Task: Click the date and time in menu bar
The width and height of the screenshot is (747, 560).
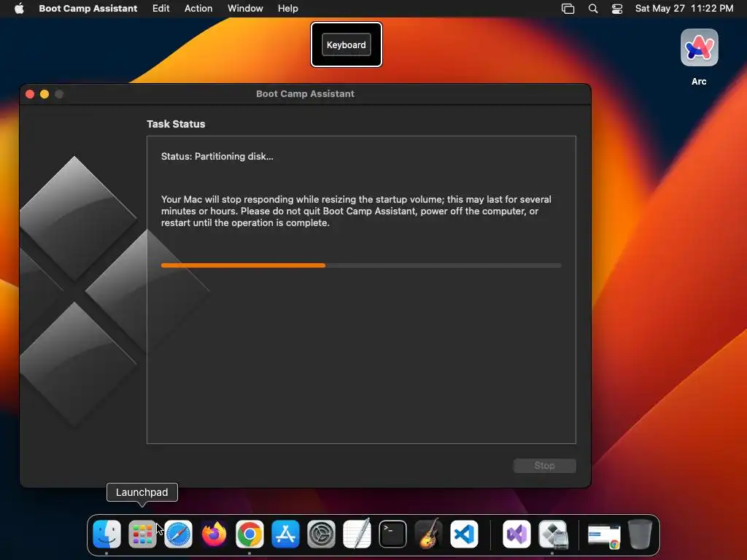Action: (x=684, y=9)
